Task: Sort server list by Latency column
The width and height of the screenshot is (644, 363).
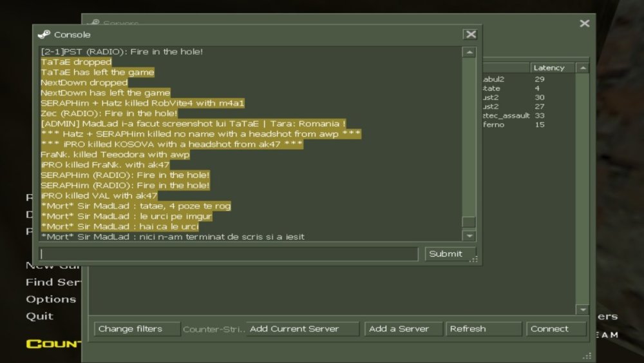Action: coord(553,68)
